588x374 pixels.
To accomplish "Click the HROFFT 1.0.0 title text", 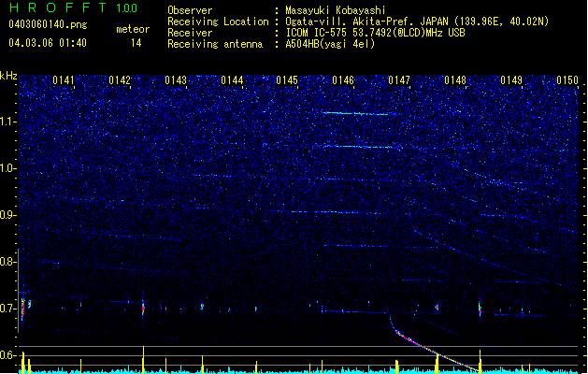I will click(x=73, y=7).
